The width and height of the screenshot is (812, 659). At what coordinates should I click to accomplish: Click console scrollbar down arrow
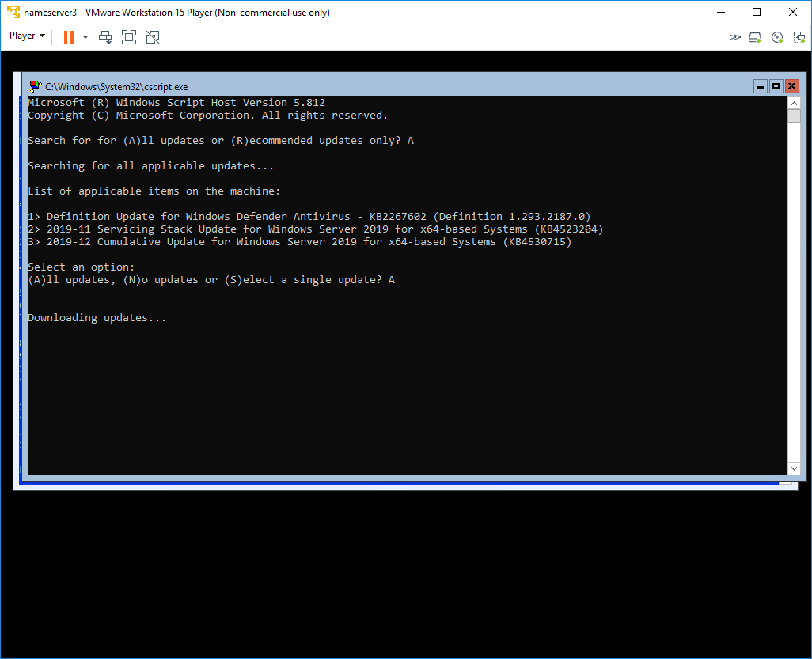[x=794, y=468]
